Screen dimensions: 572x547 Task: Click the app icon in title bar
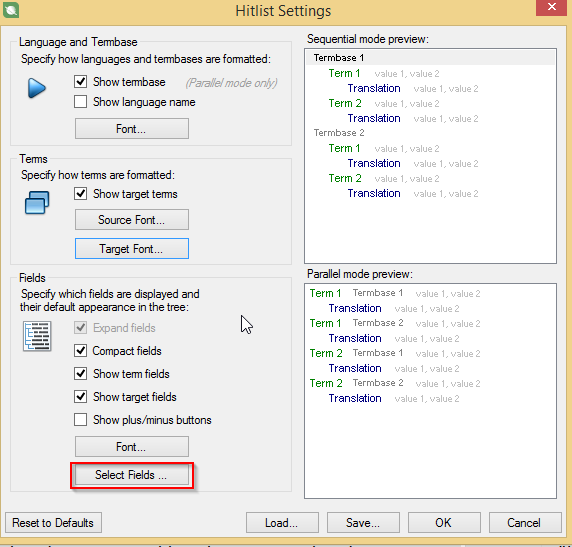[x=11, y=9]
